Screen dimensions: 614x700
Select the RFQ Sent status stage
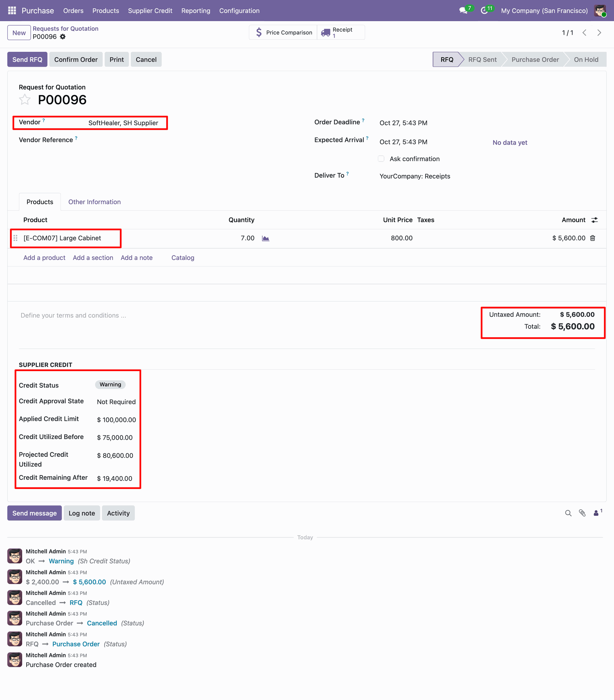coord(482,59)
